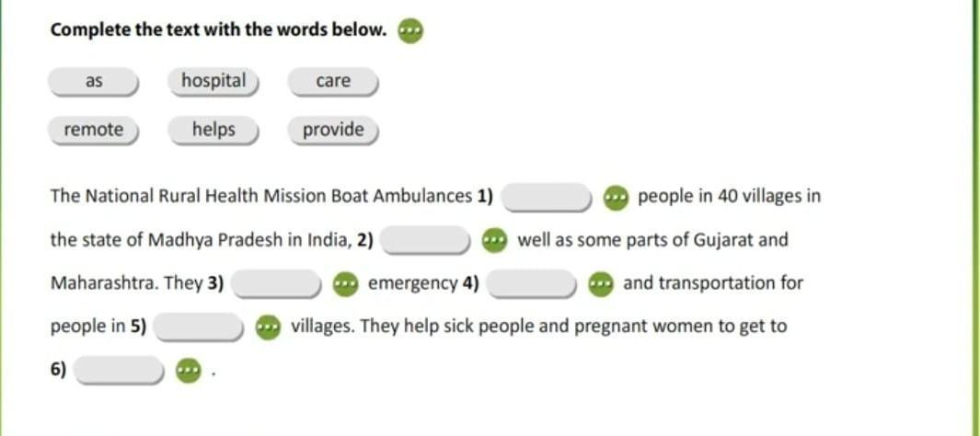The image size is (980, 436).
Task: Pick the "care" word chip
Action: 333,82
